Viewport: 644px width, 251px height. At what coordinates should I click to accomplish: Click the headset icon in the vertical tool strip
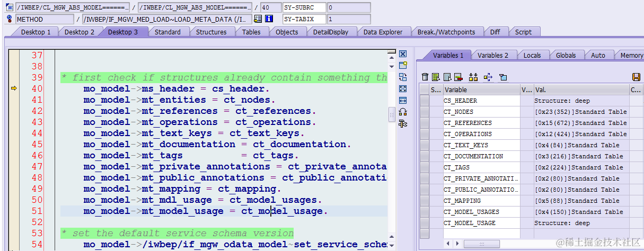(403, 112)
